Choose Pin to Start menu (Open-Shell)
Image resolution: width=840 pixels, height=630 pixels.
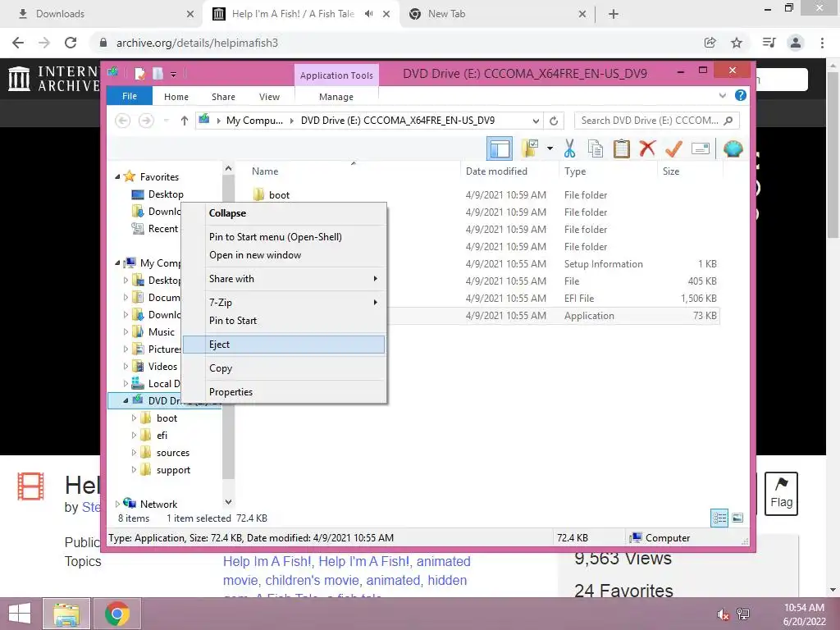pos(284,237)
